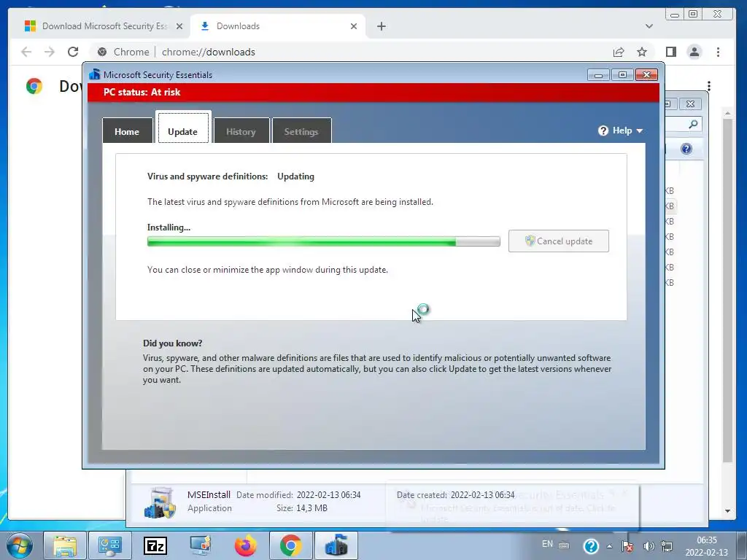Click Security Essentials taskbar icon
This screenshot has width=747, height=560.
pos(336,545)
